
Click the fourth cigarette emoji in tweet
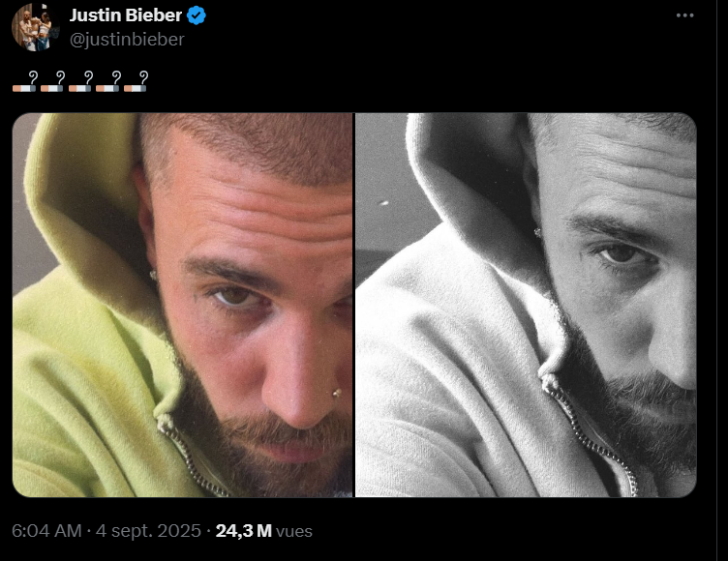(x=107, y=80)
